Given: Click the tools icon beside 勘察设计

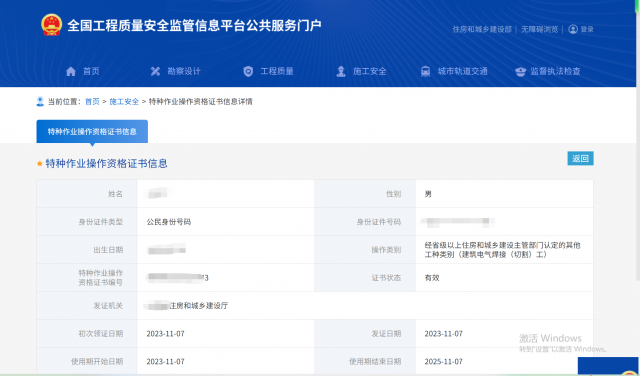Looking at the screenshot, I should tap(155, 71).
